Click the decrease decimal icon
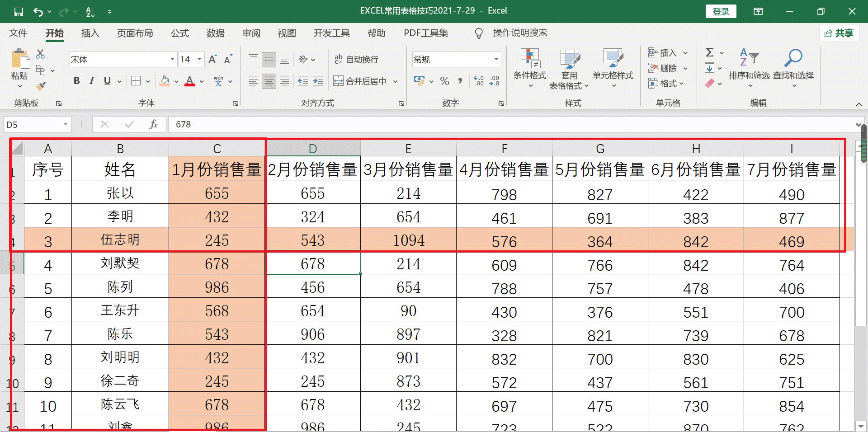 pos(494,81)
